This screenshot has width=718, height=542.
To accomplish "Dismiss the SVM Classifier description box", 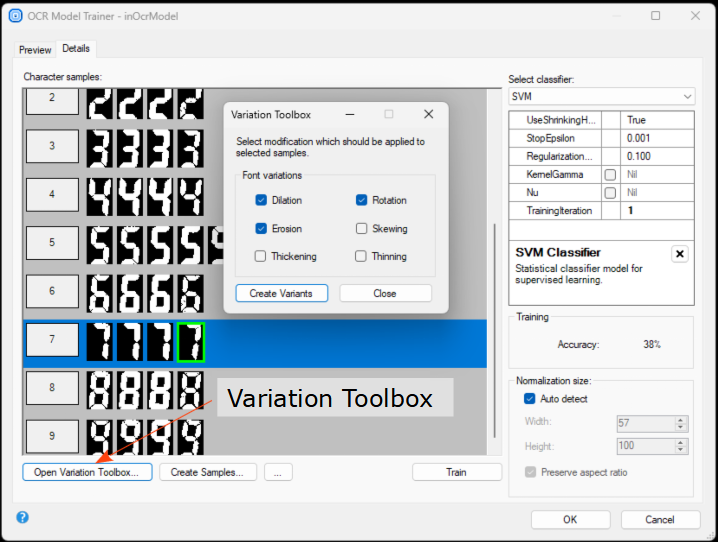I will pyautogui.click(x=679, y=254).
